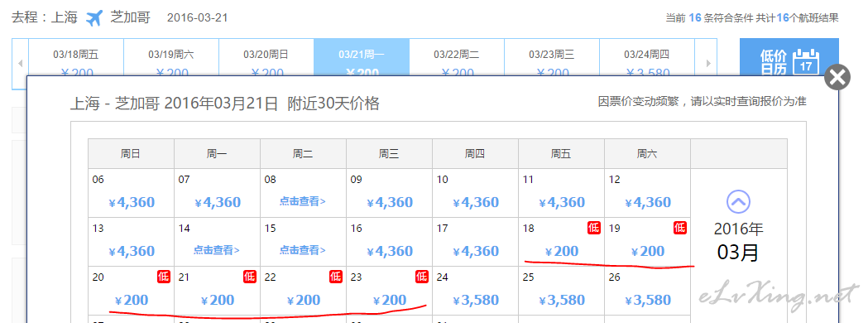This screenshot has height=323, width=868.
Task: Pick March 19 low price ¥200
Action: pos(648,242)
